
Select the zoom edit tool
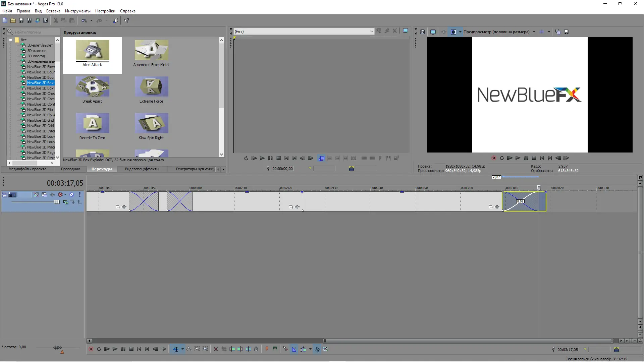pyautogui.click(x=205, y=349)
